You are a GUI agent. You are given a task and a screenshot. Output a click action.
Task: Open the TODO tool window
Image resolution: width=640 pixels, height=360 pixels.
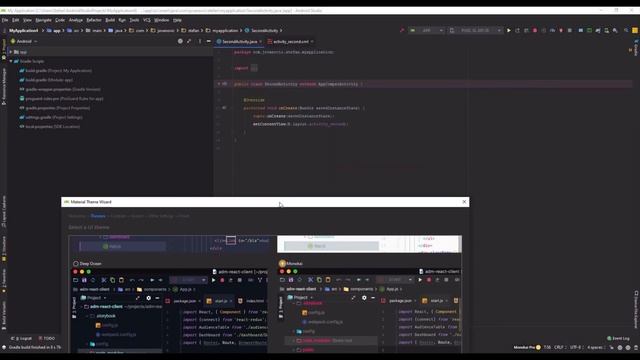click(47, 338)
